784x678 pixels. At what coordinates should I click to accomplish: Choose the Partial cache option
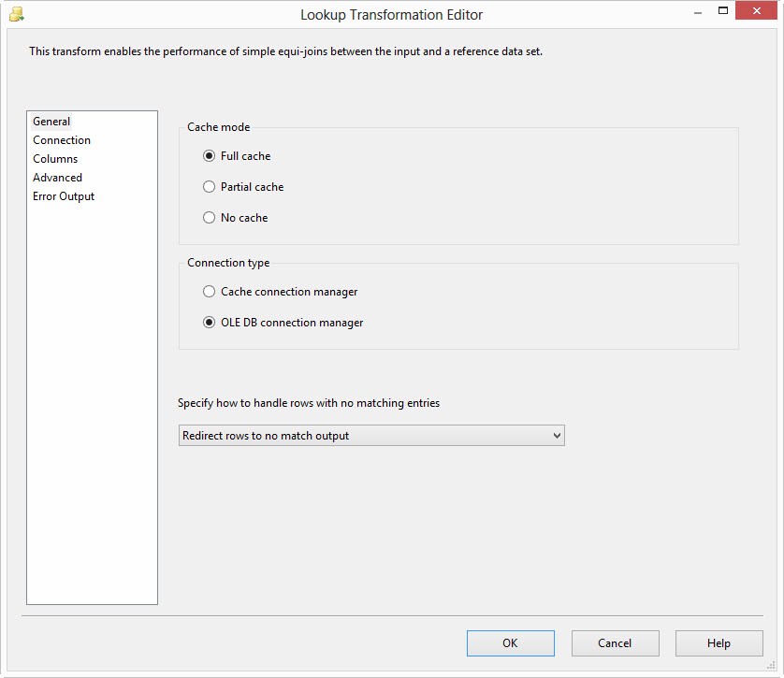(210, 187)
